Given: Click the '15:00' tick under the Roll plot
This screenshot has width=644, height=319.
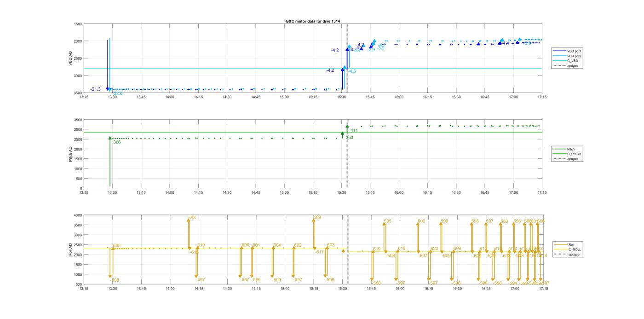Looking at the screenshot, I should tap(285, 289).
